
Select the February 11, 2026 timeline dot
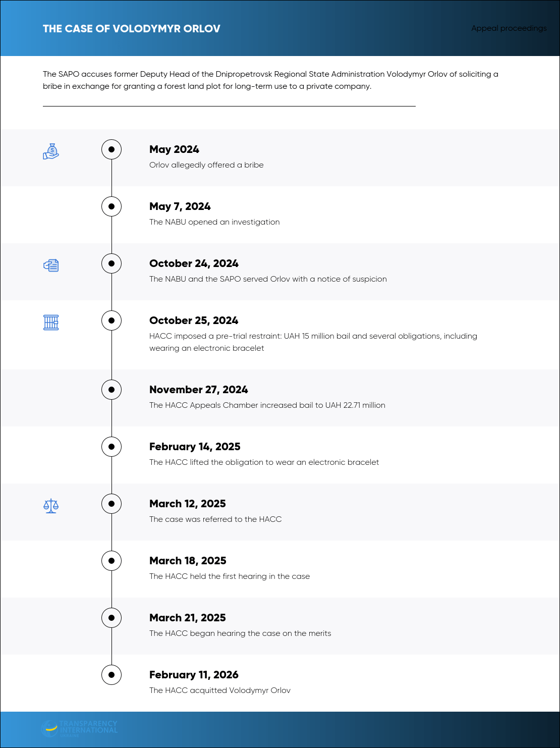[111, 675]
